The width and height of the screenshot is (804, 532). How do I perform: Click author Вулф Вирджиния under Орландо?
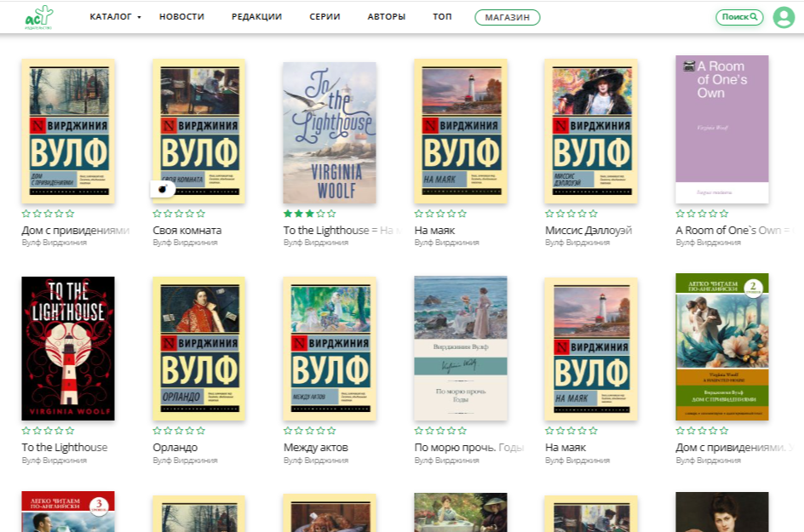(x=185, y=460)
